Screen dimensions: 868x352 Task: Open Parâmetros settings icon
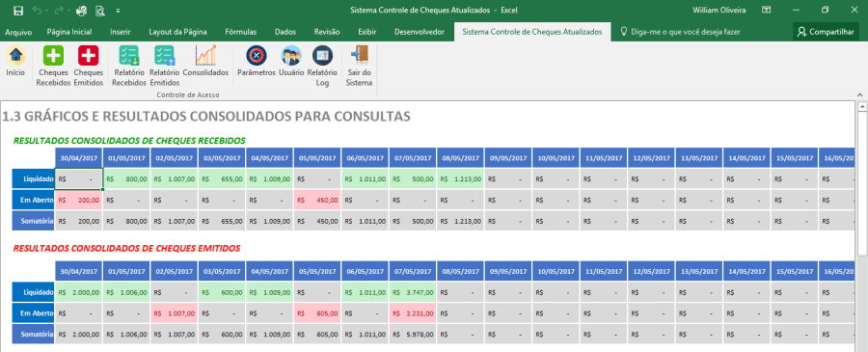pos(257,56)
